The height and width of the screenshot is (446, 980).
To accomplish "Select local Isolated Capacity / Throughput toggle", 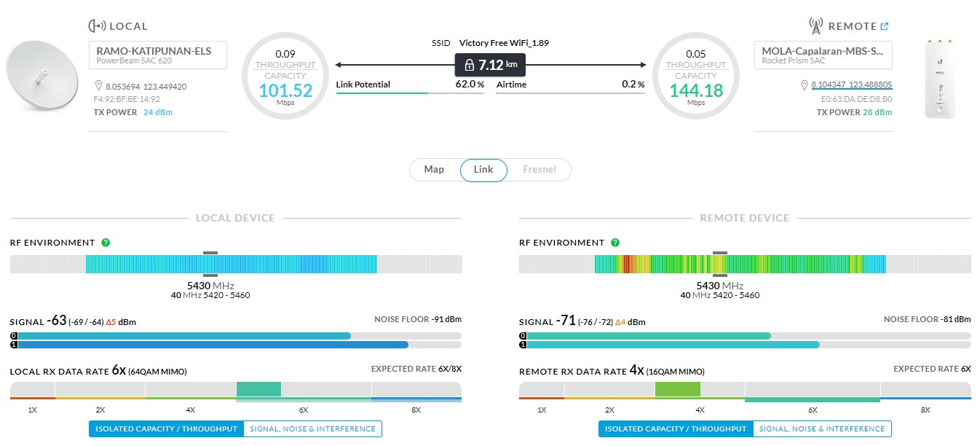I will coord(166,429).
